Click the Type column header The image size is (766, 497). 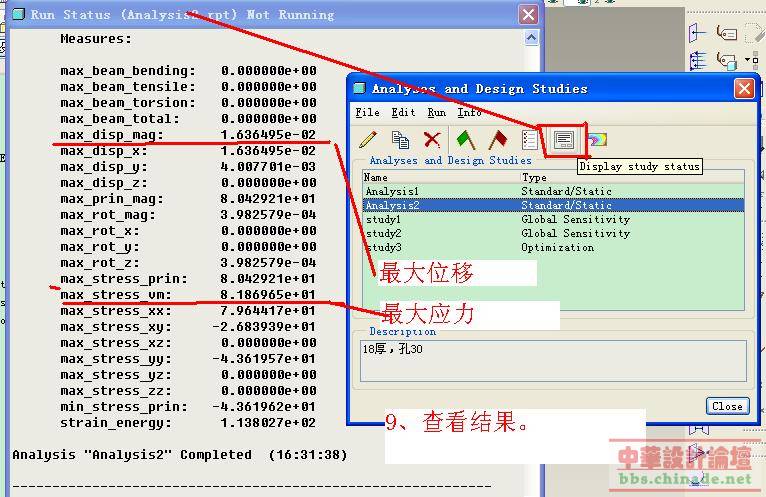534,177
